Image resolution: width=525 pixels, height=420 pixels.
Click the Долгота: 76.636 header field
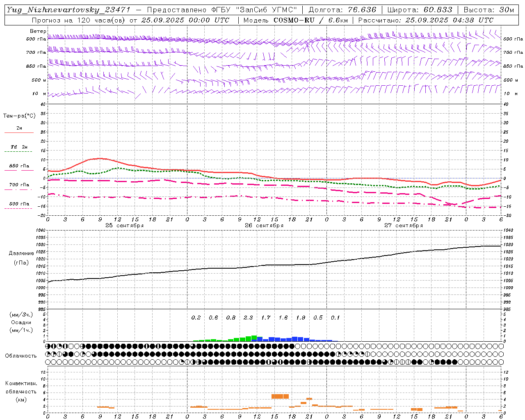point(342,10)
